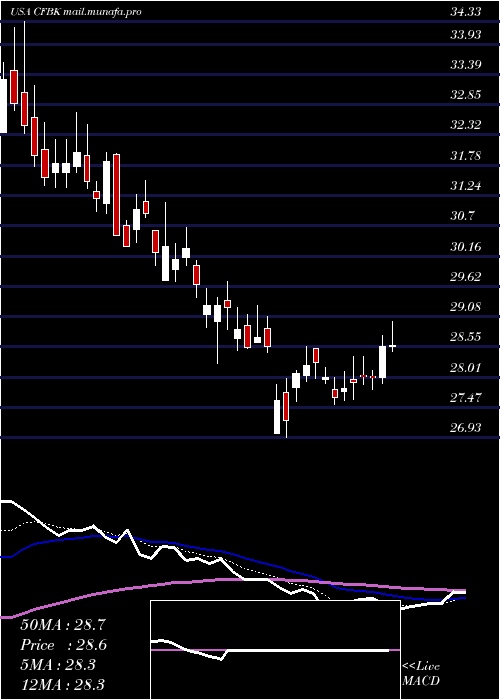500x700 pixels.
Task: Select the 27.47 price axis label
Action: 466,397
